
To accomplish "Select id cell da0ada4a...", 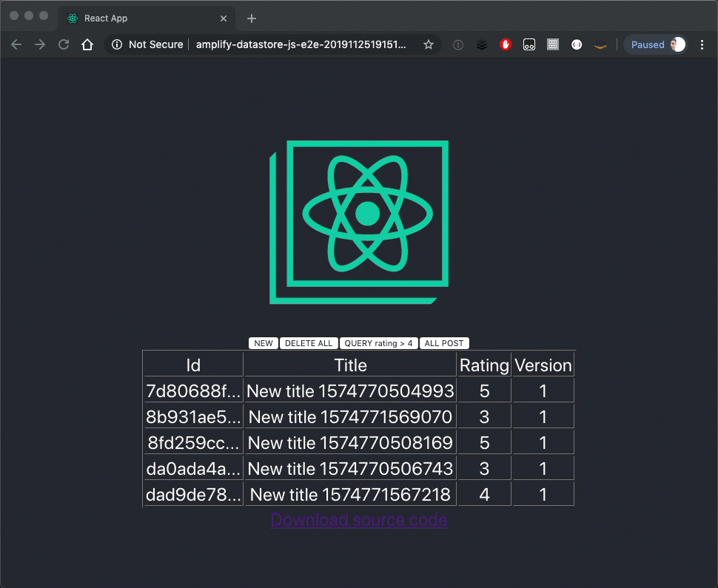I will 193,469.
